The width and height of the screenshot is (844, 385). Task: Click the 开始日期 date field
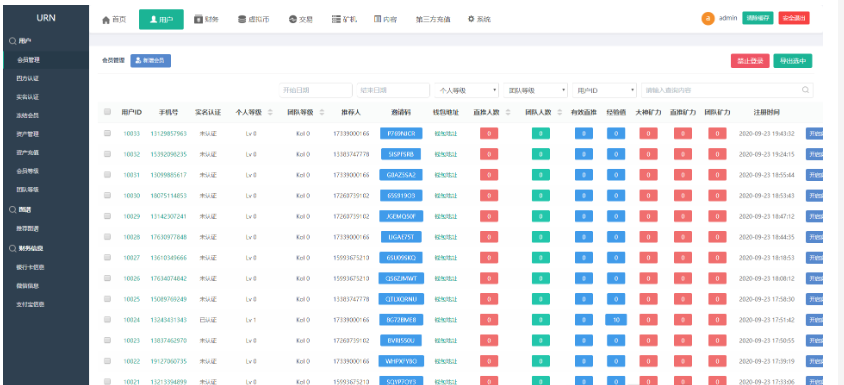click(x=316, y=90)
